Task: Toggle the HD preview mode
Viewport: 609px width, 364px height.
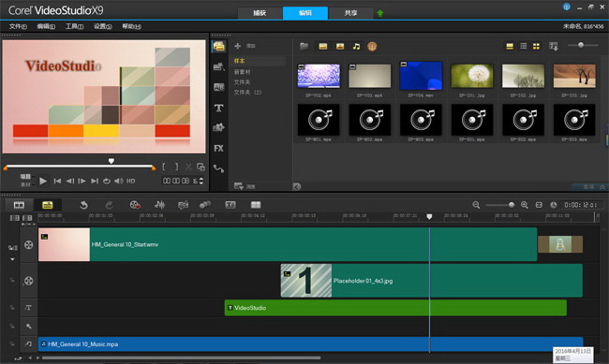Action: (131, 181)
